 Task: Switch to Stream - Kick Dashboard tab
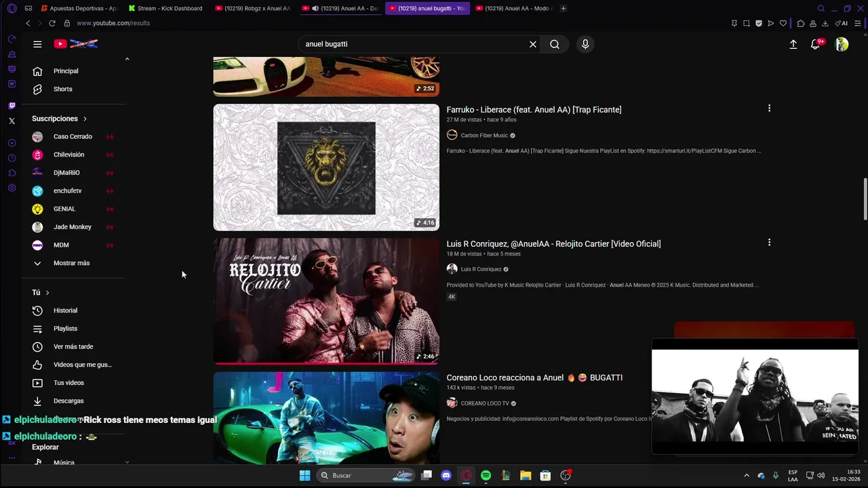[x=165, y=8]
